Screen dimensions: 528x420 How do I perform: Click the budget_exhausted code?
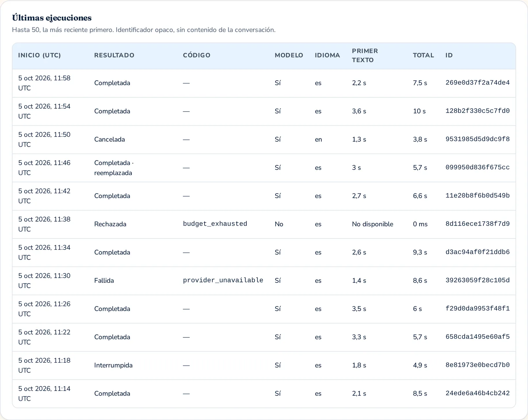(215, 224)
